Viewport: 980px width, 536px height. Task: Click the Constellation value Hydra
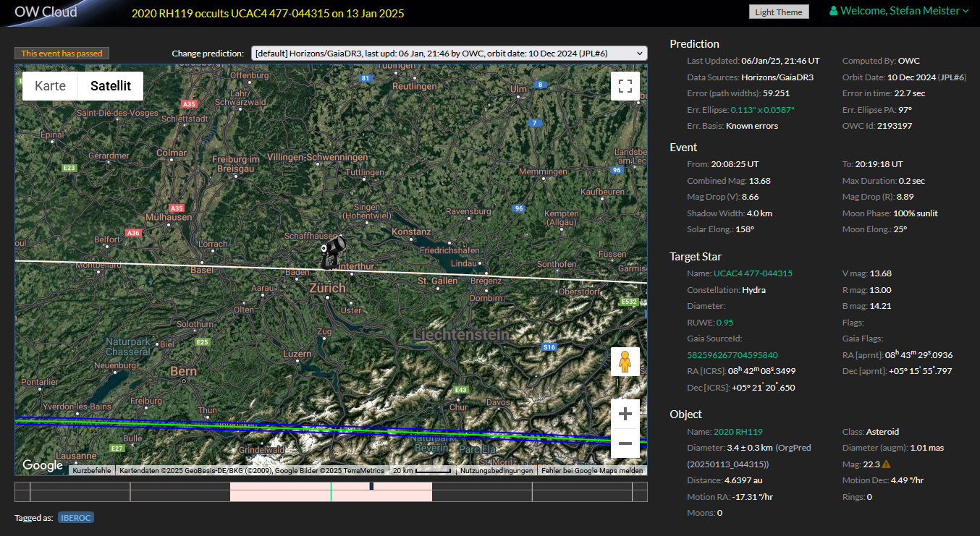click(x=753, y=290)
